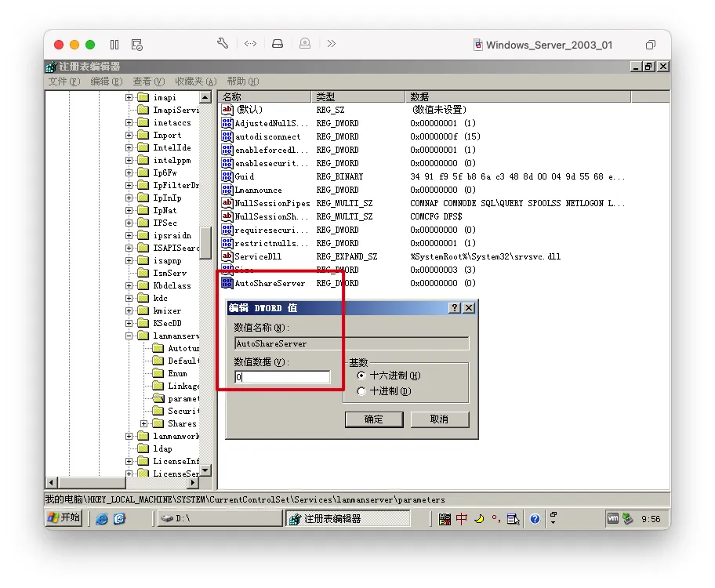Expand the IPSec tree node
The width and height of the screenshot is (715, 588).
[x=129, y=223]
